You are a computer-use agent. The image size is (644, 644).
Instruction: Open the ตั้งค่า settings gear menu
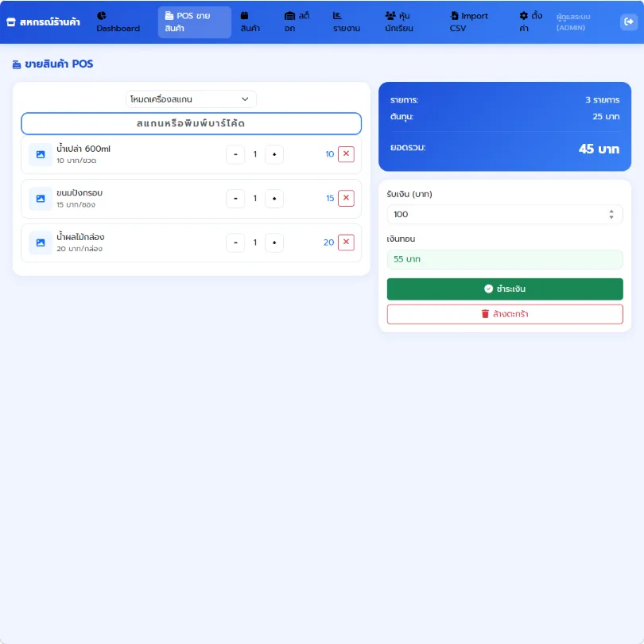(x=530, y=22)
